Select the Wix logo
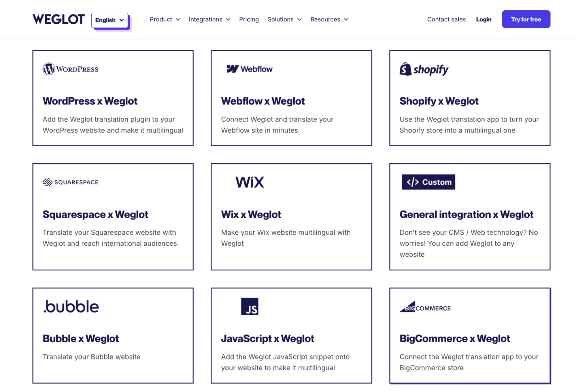 point(250,182)
